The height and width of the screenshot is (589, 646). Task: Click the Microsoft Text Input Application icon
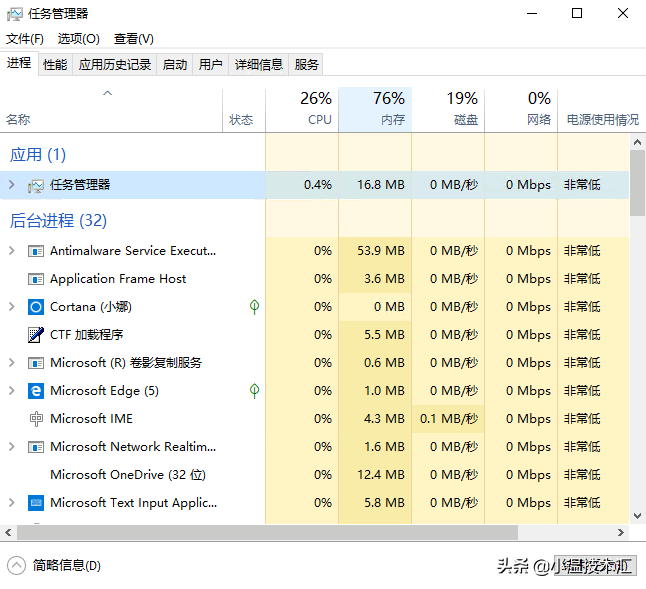coord(36,503)
